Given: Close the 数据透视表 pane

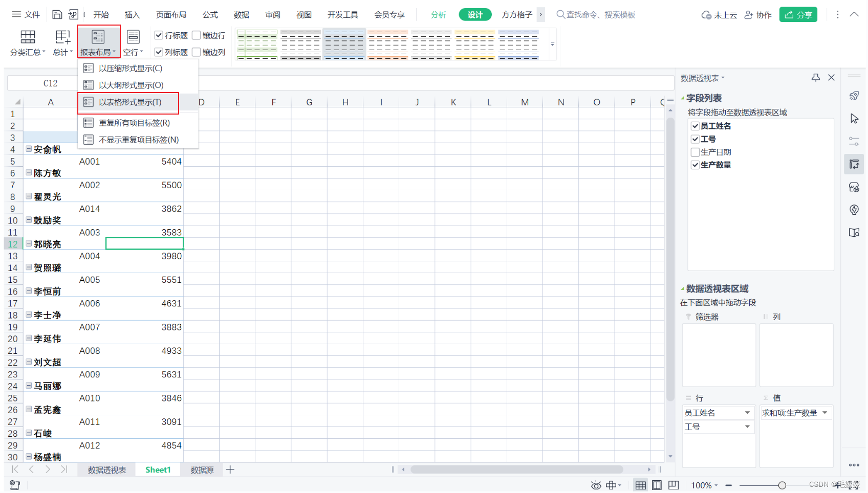Looking at the screenshot, I should [831, 78].
